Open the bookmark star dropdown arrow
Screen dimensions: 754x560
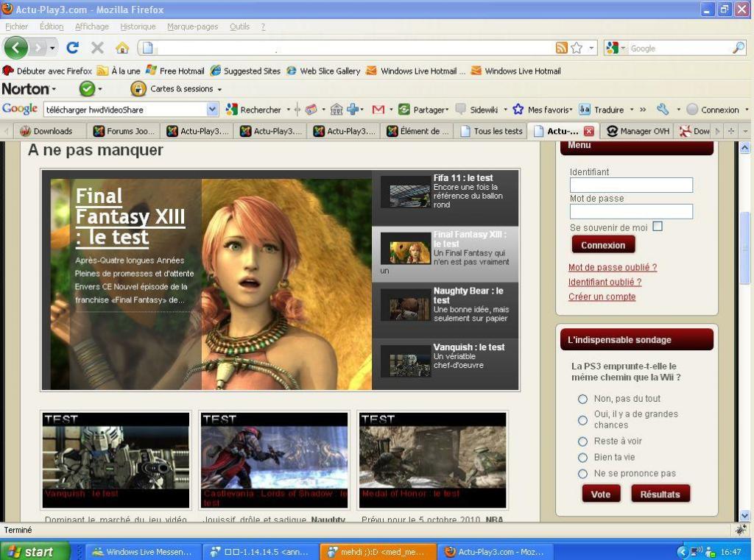point(591,48)
